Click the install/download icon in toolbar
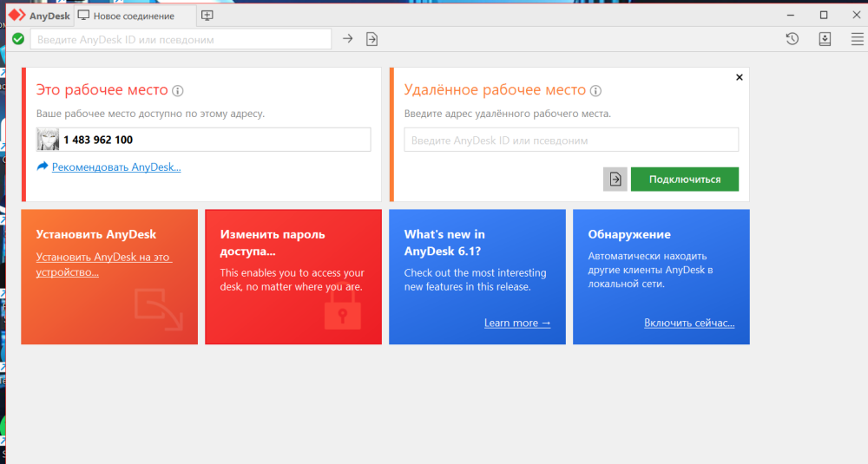 (825, 39)
